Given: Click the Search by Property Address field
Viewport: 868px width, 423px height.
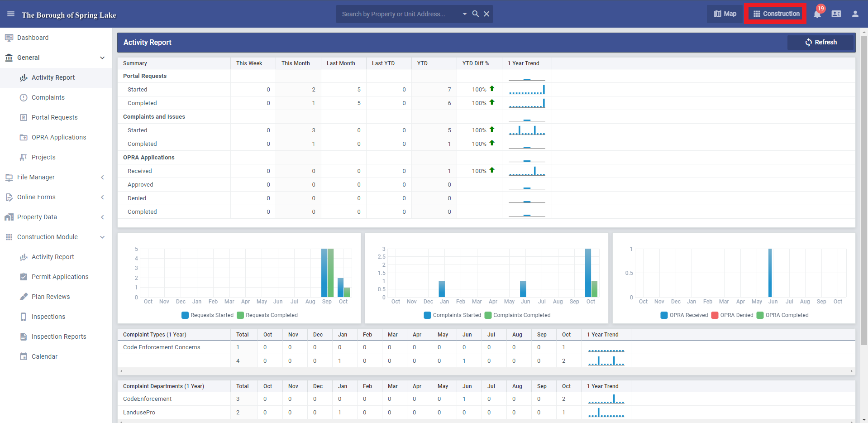Looking at the screenshot, I should pyautogui.click(x=399, y=14).
